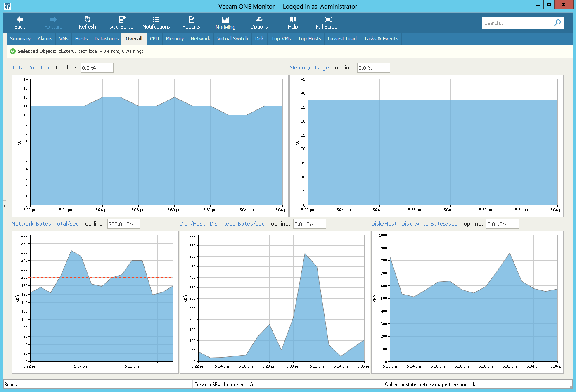
Task: Click the Forward arrow icon
Action: pos(53,19)
